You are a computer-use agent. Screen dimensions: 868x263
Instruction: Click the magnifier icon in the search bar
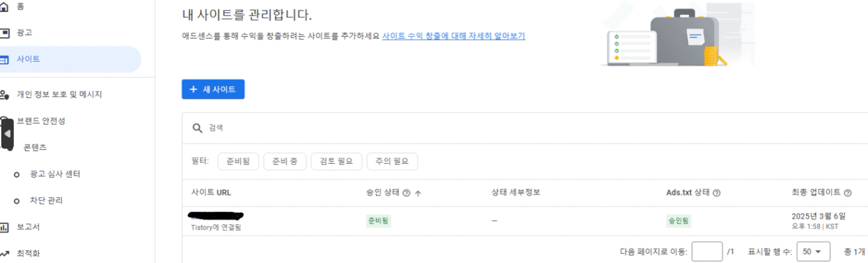point(197,128)
